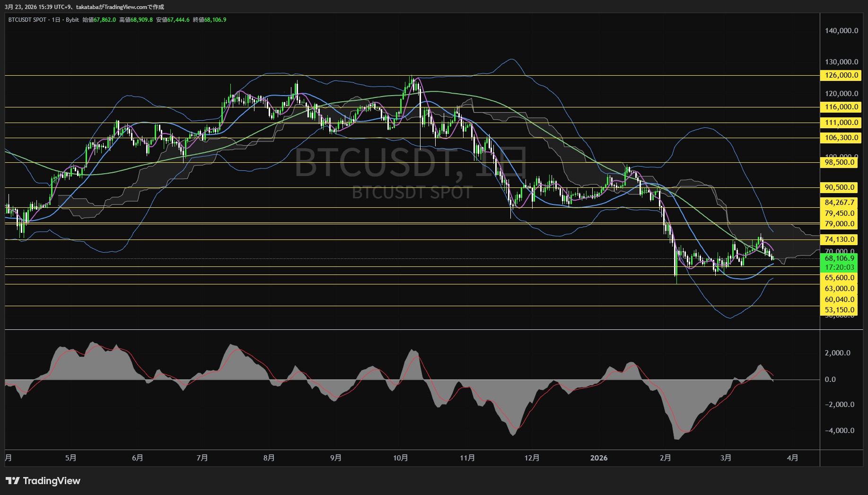Click the countdown timer 17:20:03
This screenshot has width=868, height=495.
tap(839, 267)
